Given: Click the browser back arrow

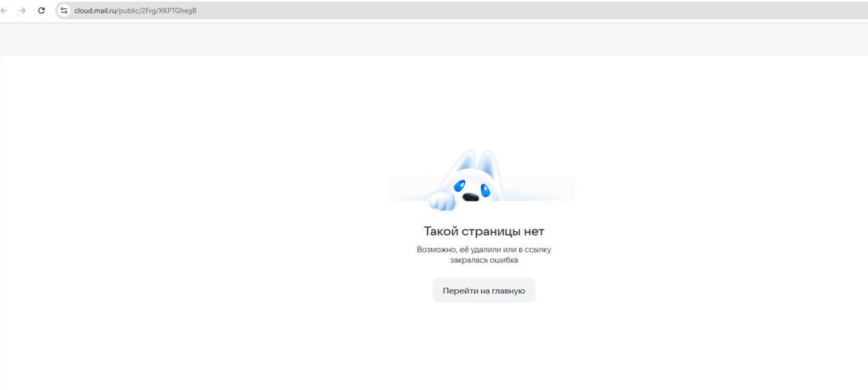Looking at the screenshot, I should [5, 11].
